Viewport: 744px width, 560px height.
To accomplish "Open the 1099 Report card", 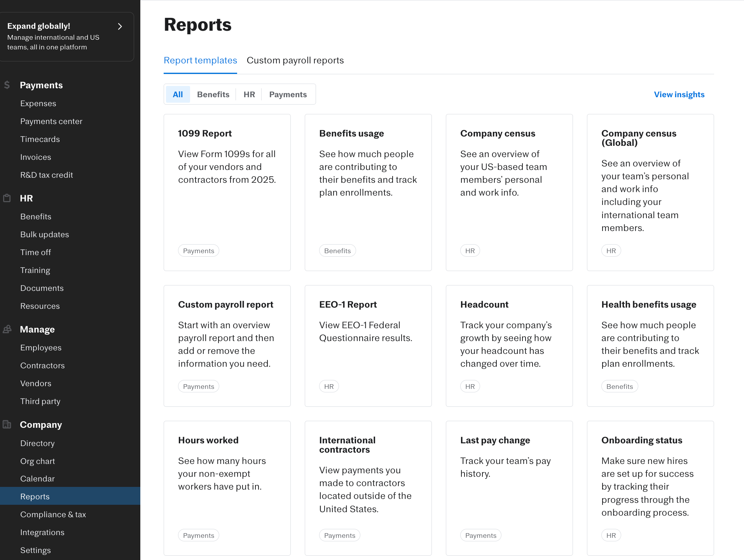I will pyautogui.click(x=227, y=192).
